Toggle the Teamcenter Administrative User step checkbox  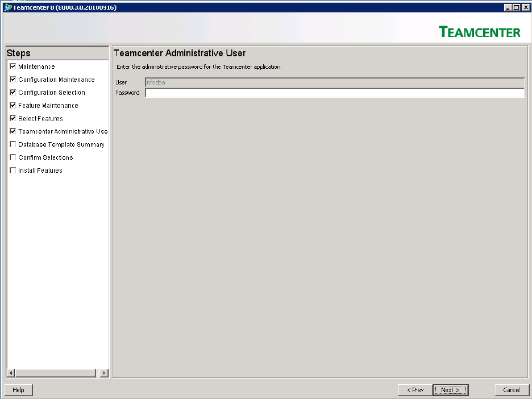[x=13, y=131]
